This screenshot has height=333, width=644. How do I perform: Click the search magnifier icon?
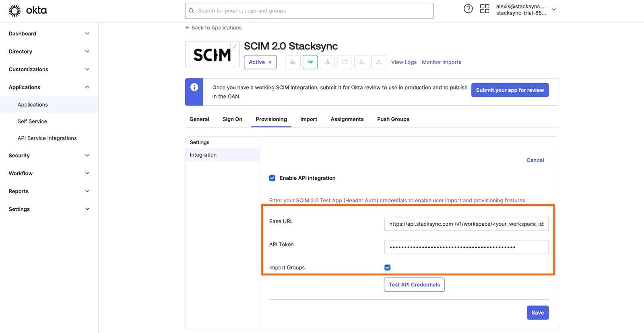coord(192,11)
